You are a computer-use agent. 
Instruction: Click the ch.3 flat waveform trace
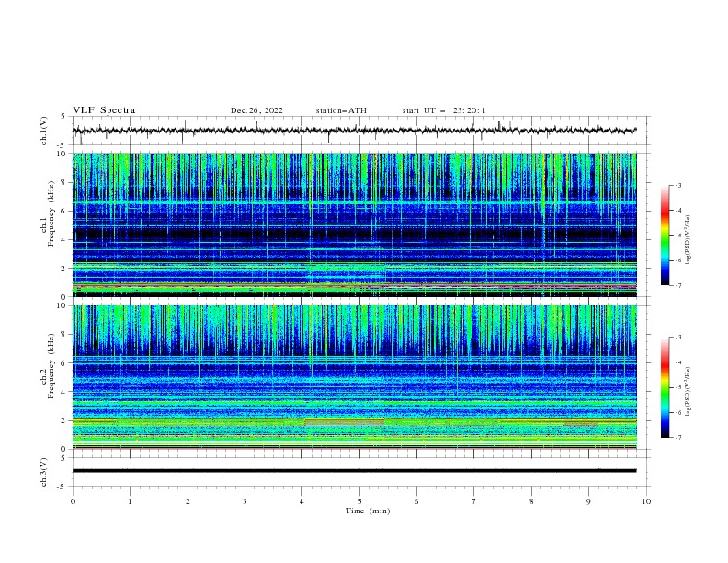click(x=354, y=471)
